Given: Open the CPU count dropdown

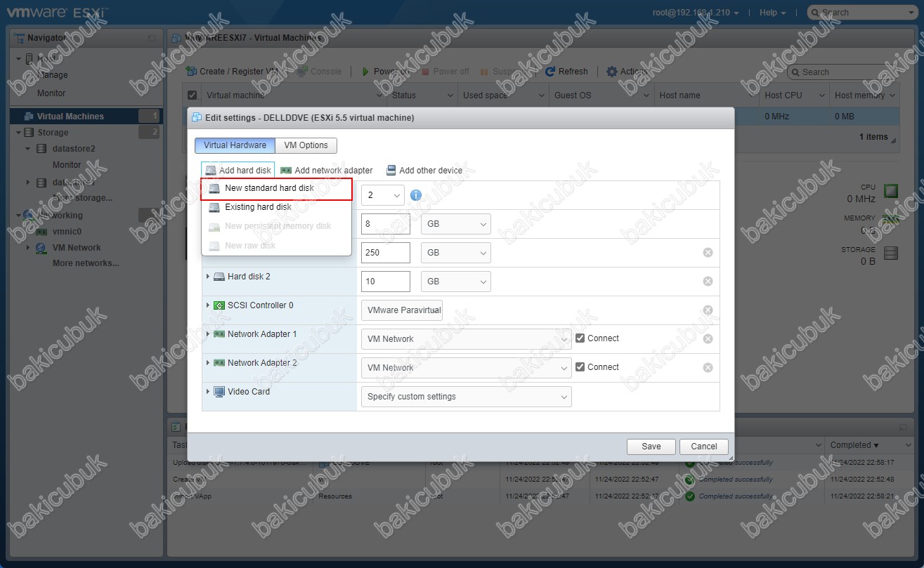Looking at the screenshot, I should pos(383,195).
